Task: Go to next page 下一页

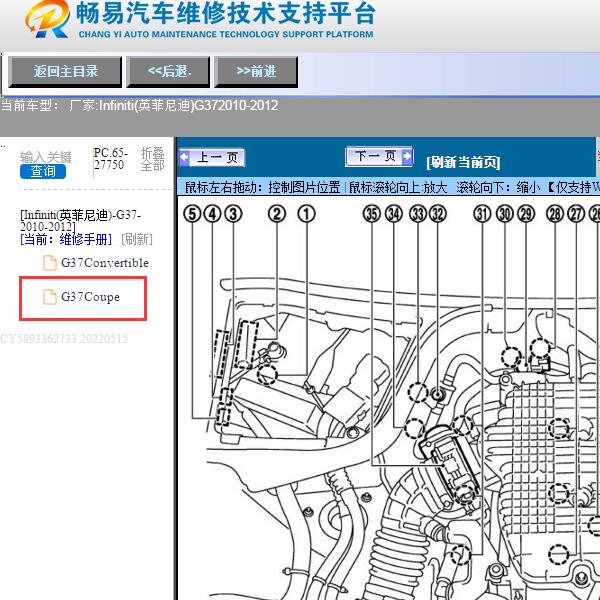Action: 379,156
